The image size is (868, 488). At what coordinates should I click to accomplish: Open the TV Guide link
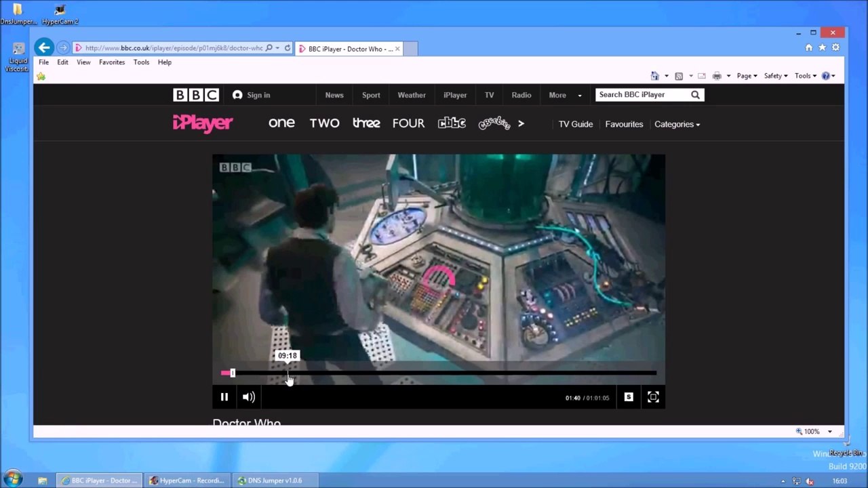[576, 124]
